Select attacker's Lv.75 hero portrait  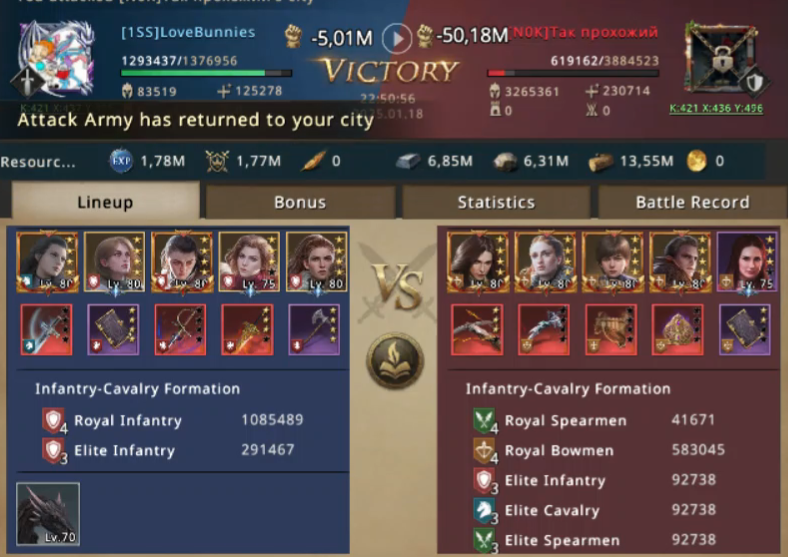click(249, 261)
